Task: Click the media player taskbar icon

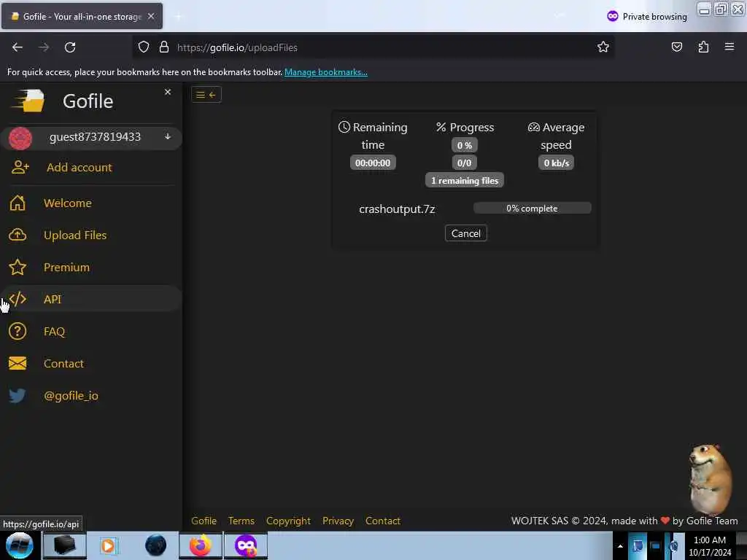Action: 108,545
